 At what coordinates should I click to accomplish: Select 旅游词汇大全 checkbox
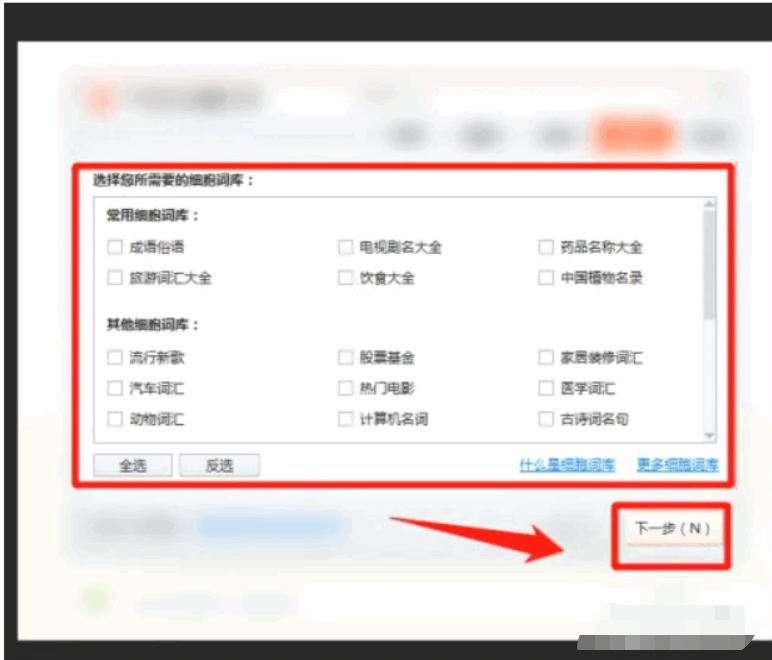(115, 278)
